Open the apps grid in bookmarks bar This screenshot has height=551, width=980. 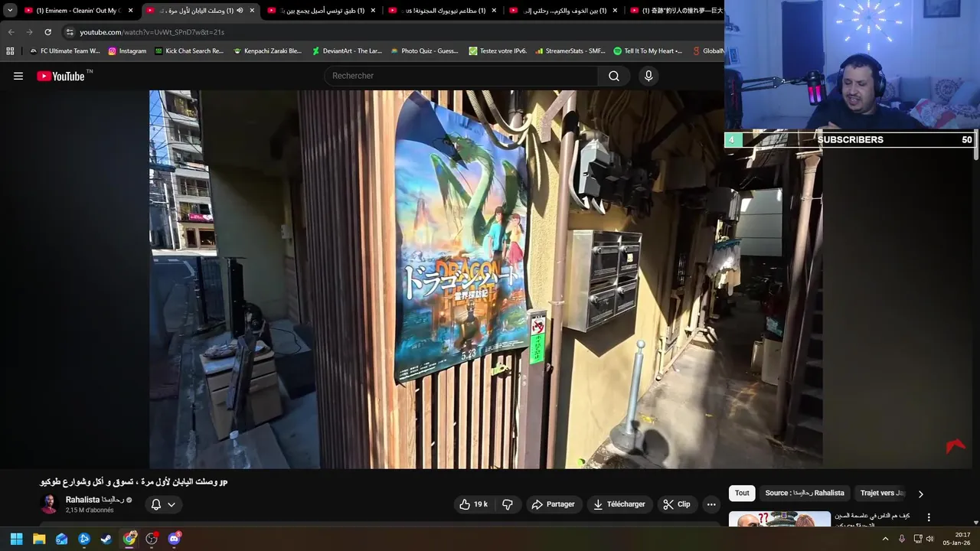pyautogui.click(x=10, y=51)
